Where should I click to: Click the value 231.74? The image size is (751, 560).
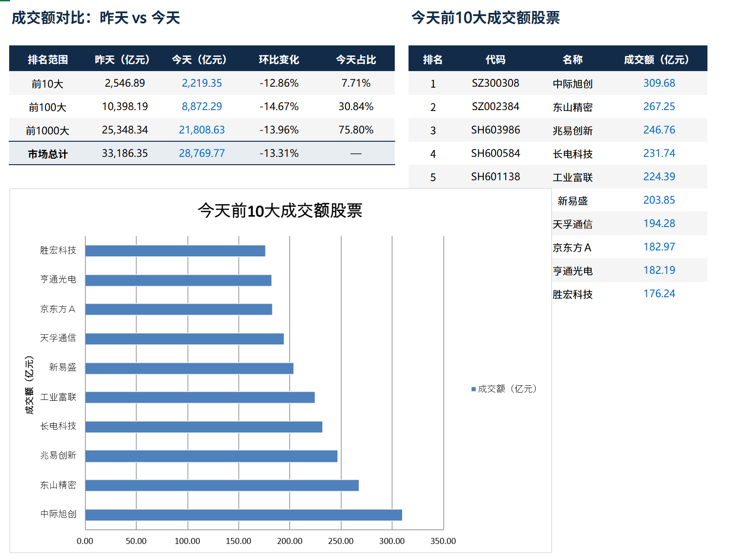(x=659, y=153)
